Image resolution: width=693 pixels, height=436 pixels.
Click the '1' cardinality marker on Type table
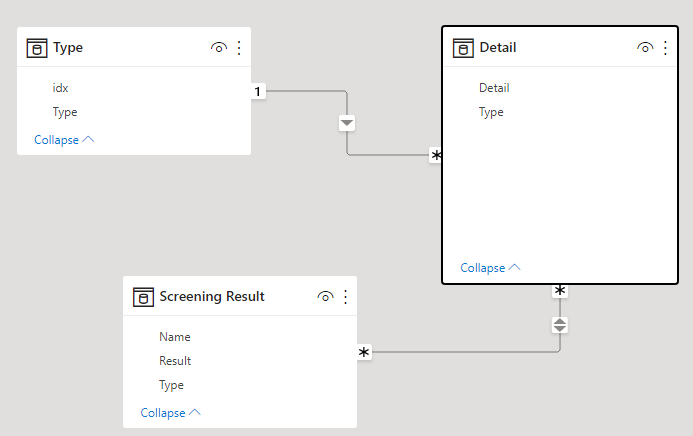point(258,91)
